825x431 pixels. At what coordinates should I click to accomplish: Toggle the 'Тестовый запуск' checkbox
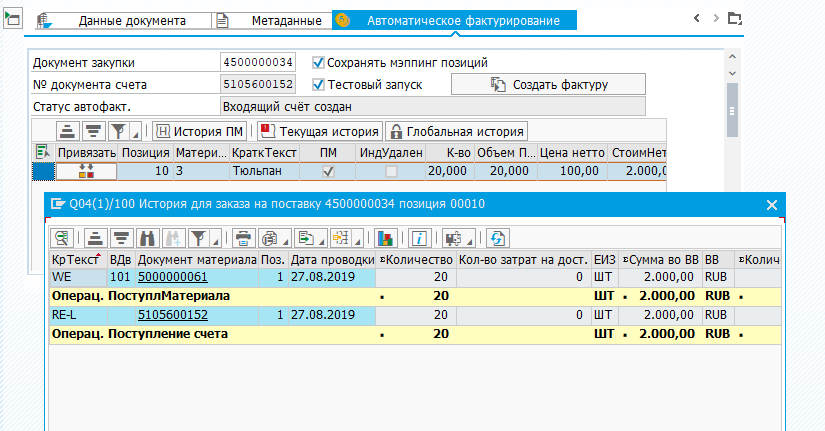pyautogui.click(x=319, y=84)
